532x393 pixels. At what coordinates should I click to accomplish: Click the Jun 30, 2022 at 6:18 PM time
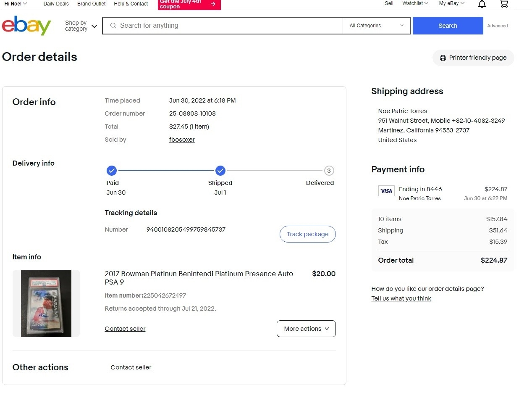(x=202, y=100)
